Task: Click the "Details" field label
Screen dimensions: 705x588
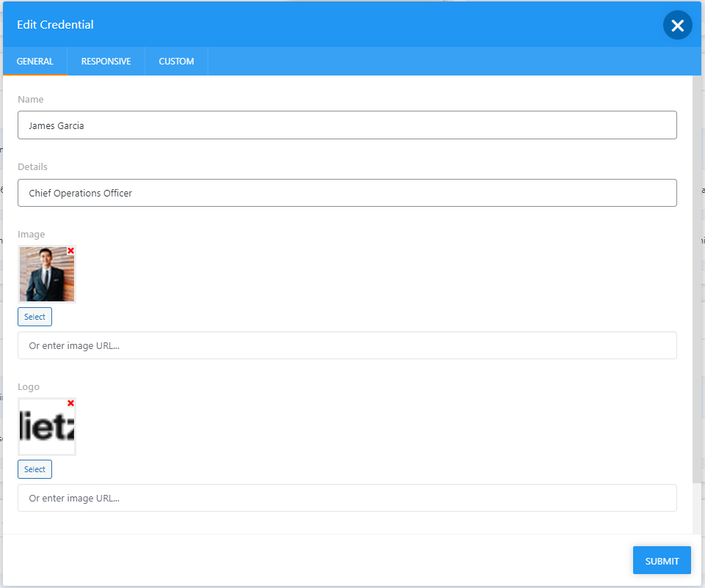Action: [32, 166]
